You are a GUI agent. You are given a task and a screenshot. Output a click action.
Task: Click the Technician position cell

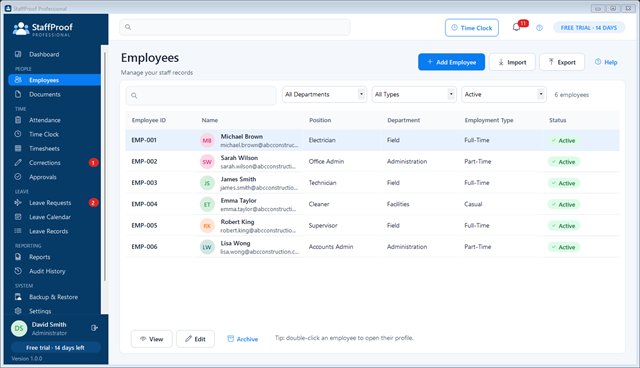[322, 183]
